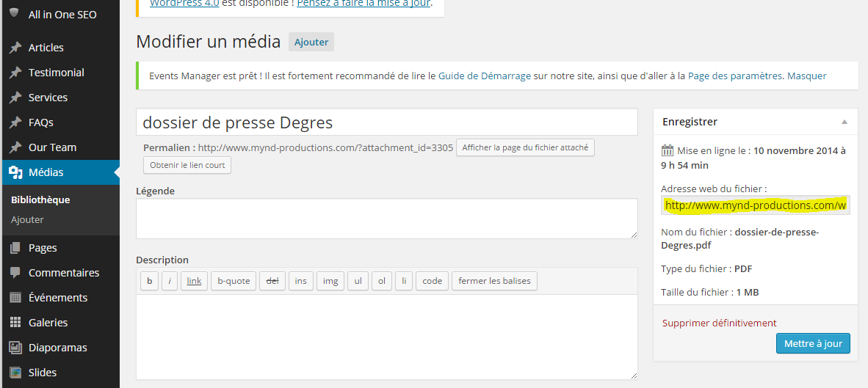Focus the Légende text area
Screen dimensions: 868x388
pos(387,219)
